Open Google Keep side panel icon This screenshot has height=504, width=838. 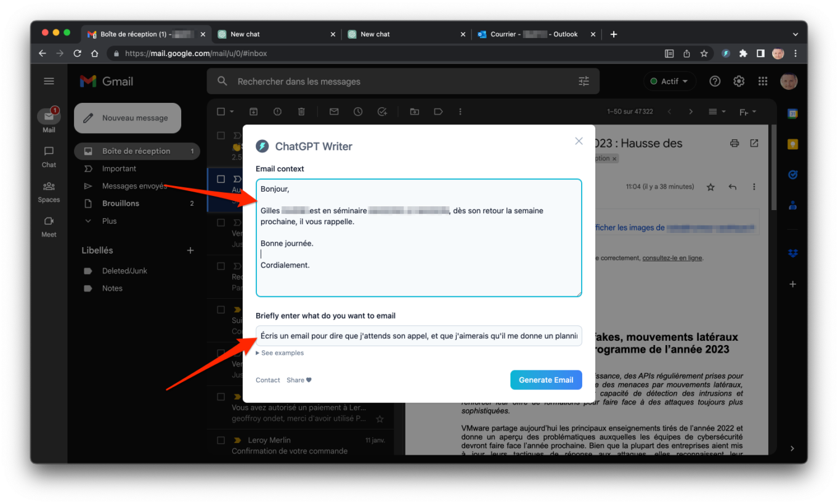(x=793, y=144)
